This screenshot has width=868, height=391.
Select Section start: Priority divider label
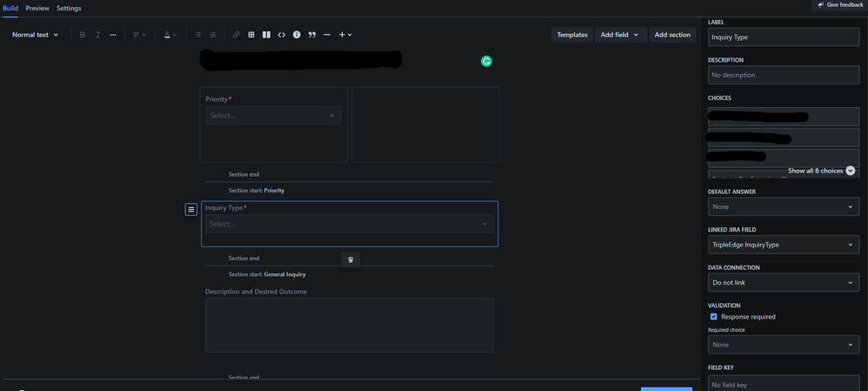click(257, 190)
